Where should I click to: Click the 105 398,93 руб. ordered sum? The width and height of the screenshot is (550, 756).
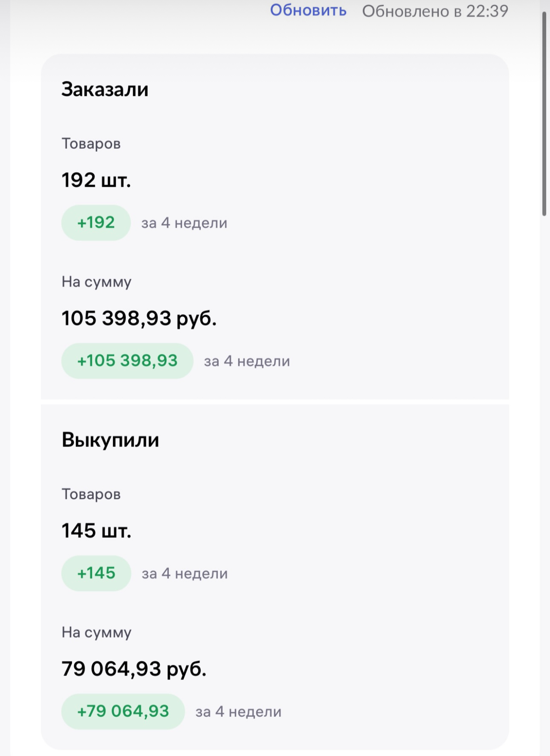click(x=139, y=319)
